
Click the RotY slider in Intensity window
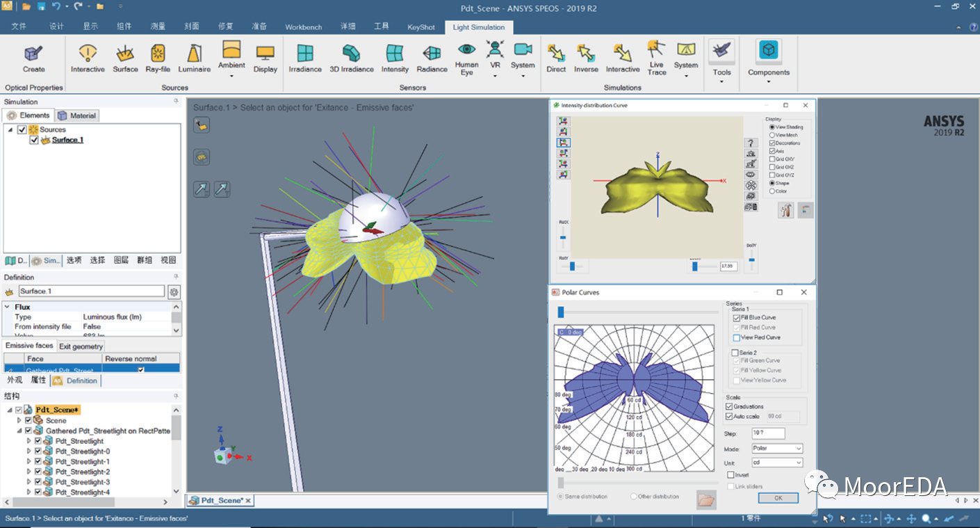click(x=572, y=266)
